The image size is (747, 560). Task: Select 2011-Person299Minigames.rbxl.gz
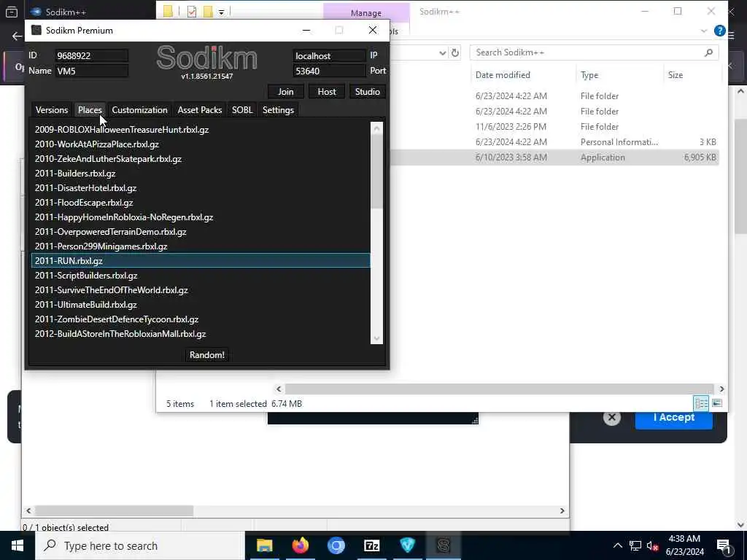(x=201, y=246)
